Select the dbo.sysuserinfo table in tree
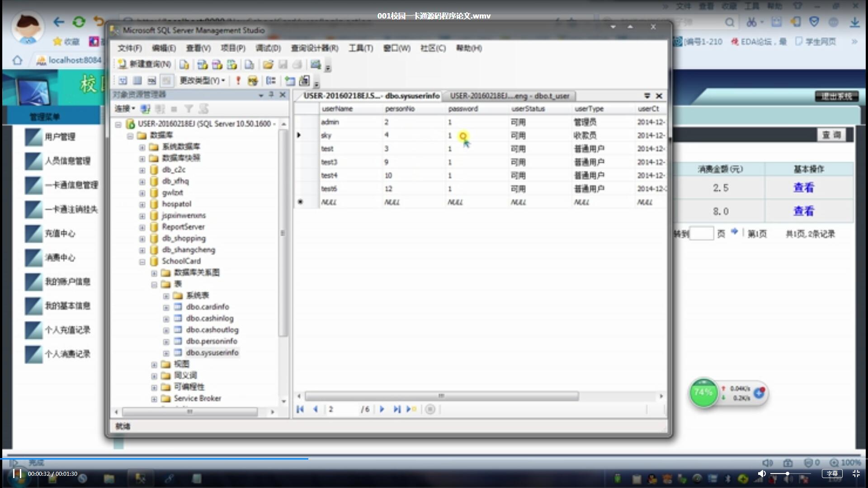 (212, 352)
